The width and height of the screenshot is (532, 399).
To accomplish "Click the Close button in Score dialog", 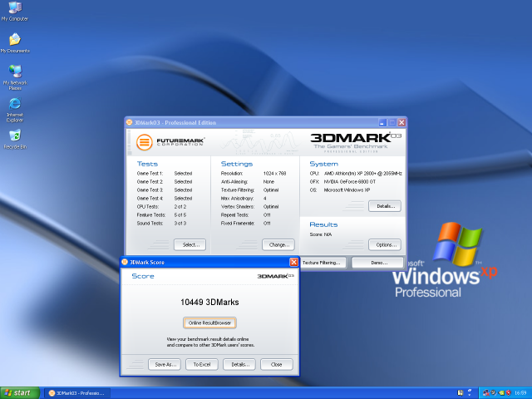I will point(277,364).
